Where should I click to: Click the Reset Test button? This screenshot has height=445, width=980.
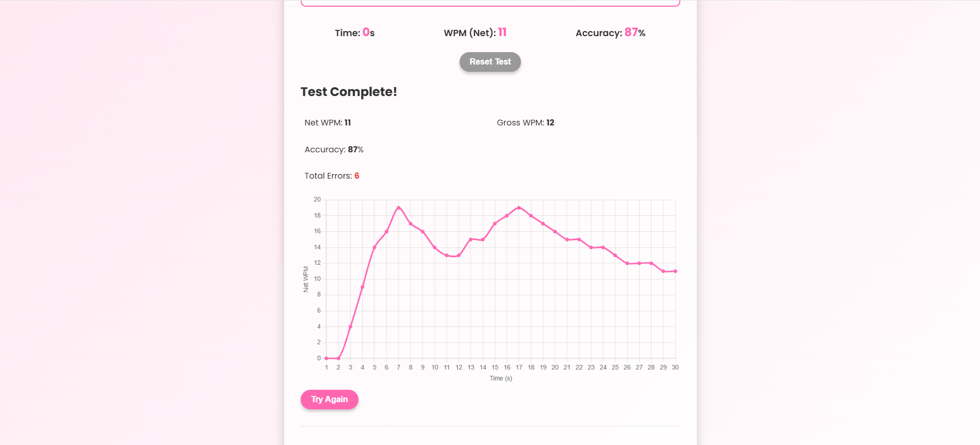click(x=490, y=62)
